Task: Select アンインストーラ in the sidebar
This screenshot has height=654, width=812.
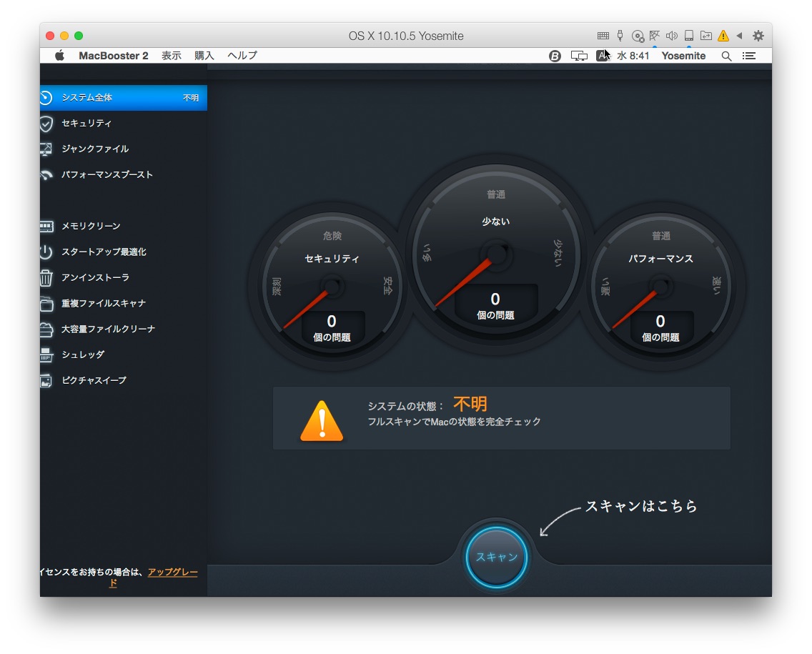Action: 123,278
